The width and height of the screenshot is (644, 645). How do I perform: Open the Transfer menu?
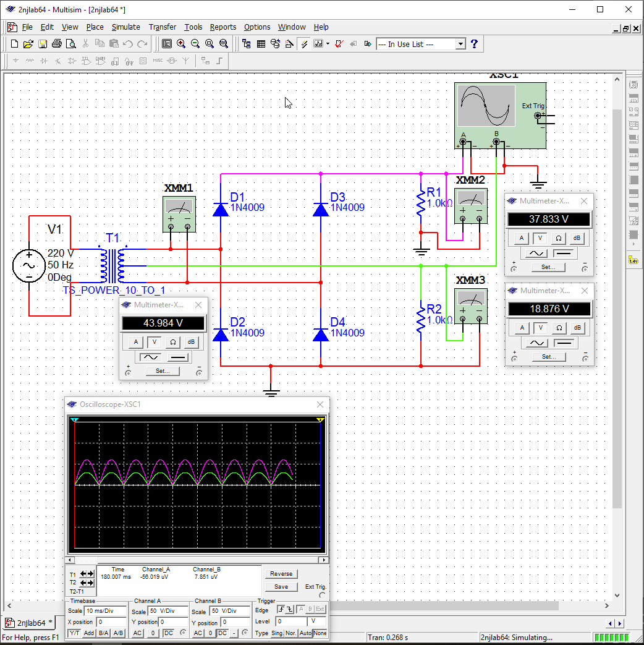point(163,27)
